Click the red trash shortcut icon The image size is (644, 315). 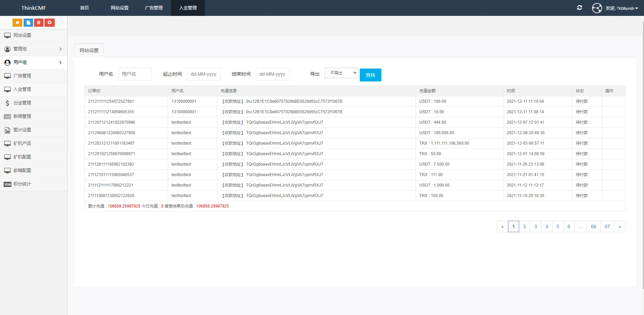39,23
